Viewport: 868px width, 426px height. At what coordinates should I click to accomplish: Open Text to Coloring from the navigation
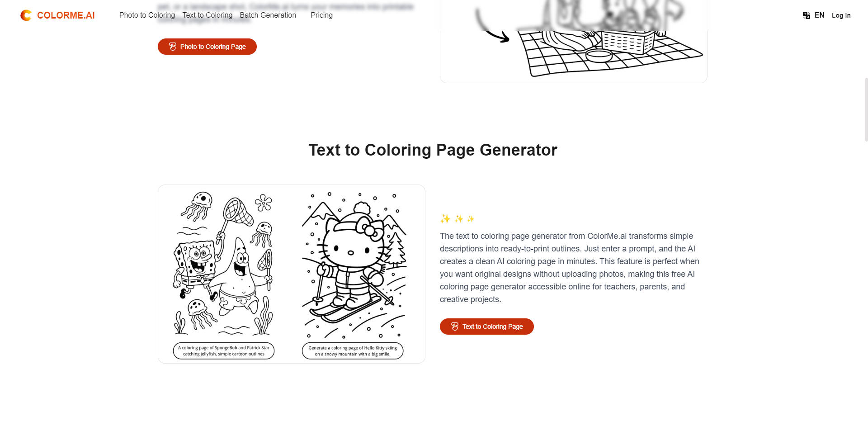[207, 15]
